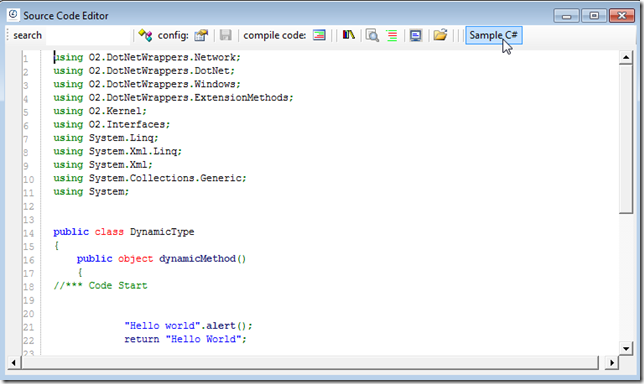Screen dimensions: 644x384
Task: Click 'dynamicMethod()' on line 16
Action: [202, 259]
